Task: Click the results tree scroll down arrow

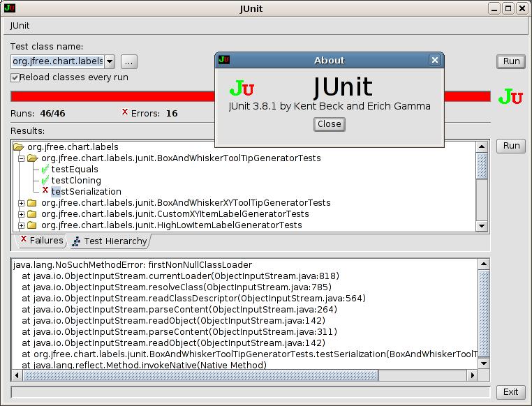Action: [482, 226]
